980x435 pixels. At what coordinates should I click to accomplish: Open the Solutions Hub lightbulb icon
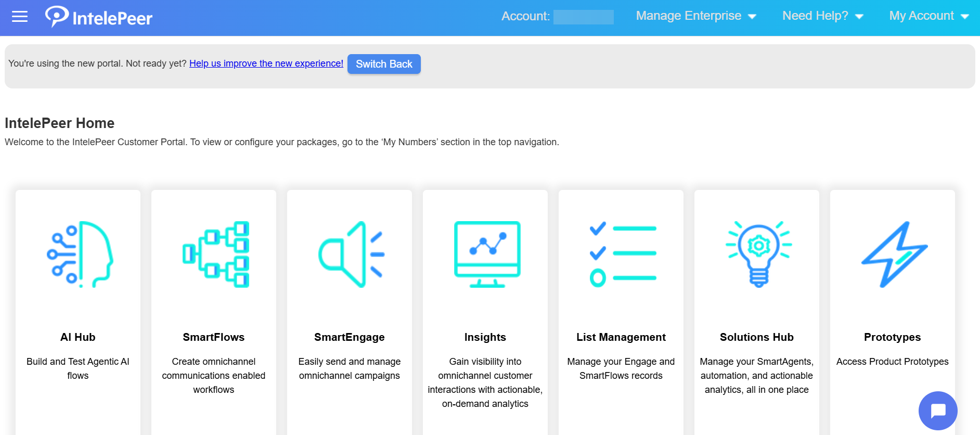[x=758, y=254]
